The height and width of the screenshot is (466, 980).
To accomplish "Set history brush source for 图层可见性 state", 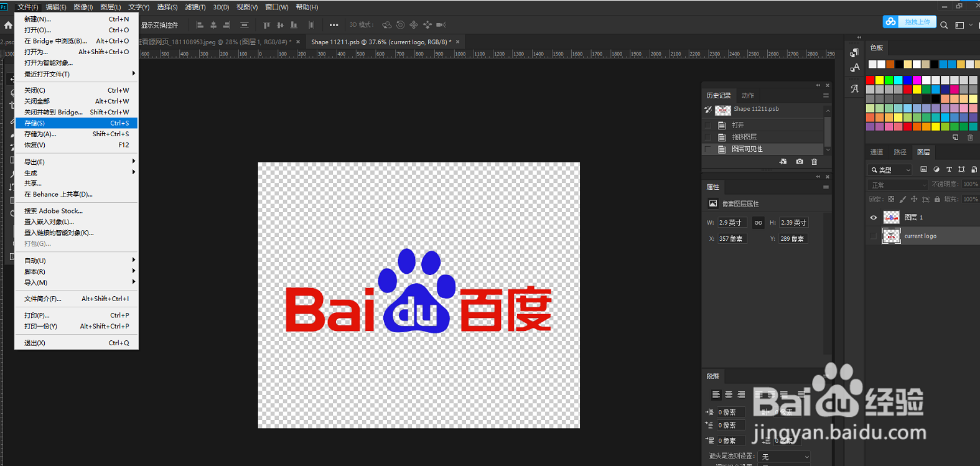I will pyautogui.click(x=708, y=149).
